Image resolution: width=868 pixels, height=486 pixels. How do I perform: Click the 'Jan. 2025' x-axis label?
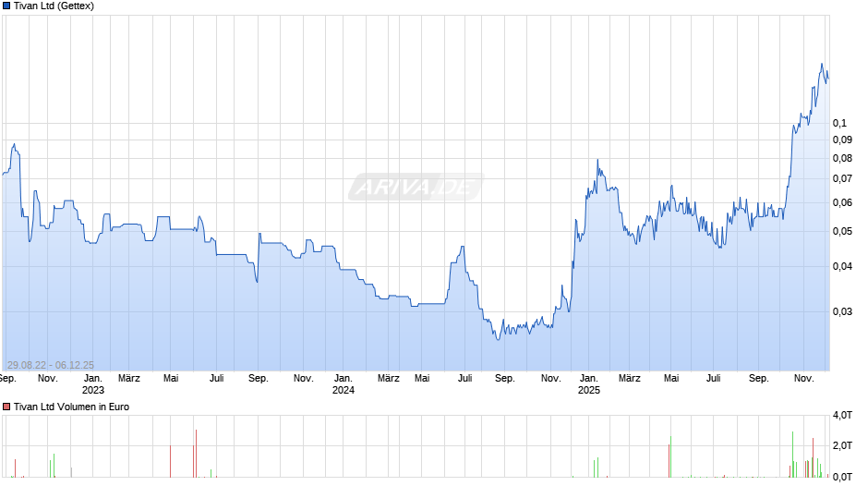[x=589, y=384]
